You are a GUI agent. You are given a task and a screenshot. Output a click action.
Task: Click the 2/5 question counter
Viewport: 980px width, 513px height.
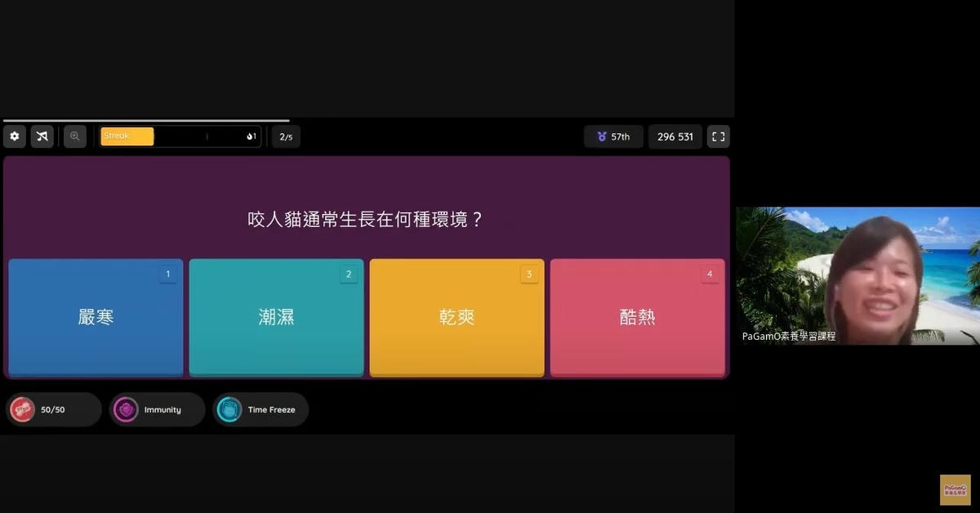pos(286,136)
